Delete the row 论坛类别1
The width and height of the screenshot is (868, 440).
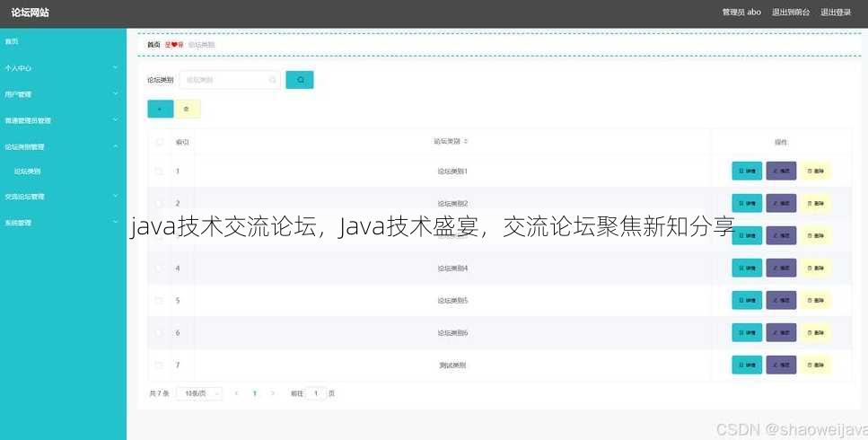[x=815, y=171]
